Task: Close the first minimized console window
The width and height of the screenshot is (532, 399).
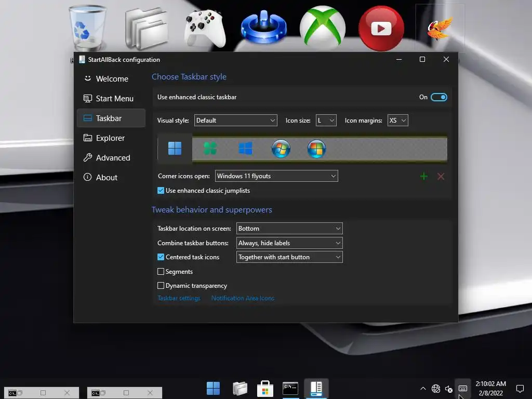Action: pos(67,393)
